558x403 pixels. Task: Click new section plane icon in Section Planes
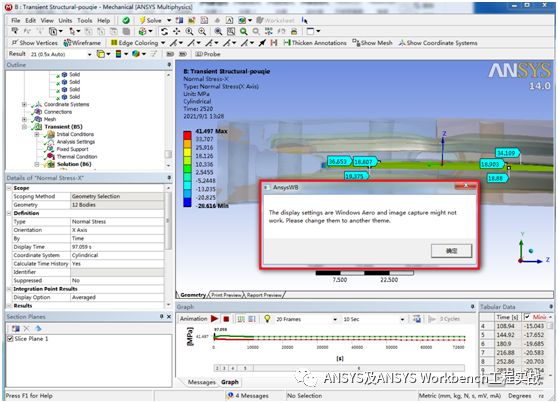click(x=16, y=328)
